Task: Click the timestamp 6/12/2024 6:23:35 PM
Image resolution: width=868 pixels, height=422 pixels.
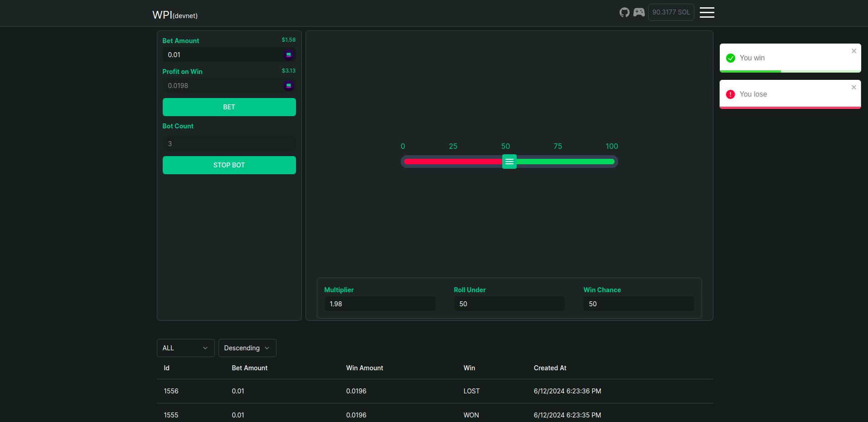Action: click(567, 415)
